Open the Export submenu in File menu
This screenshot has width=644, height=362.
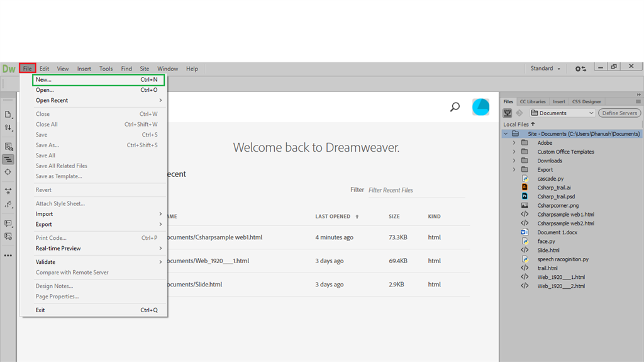point(99,224)
